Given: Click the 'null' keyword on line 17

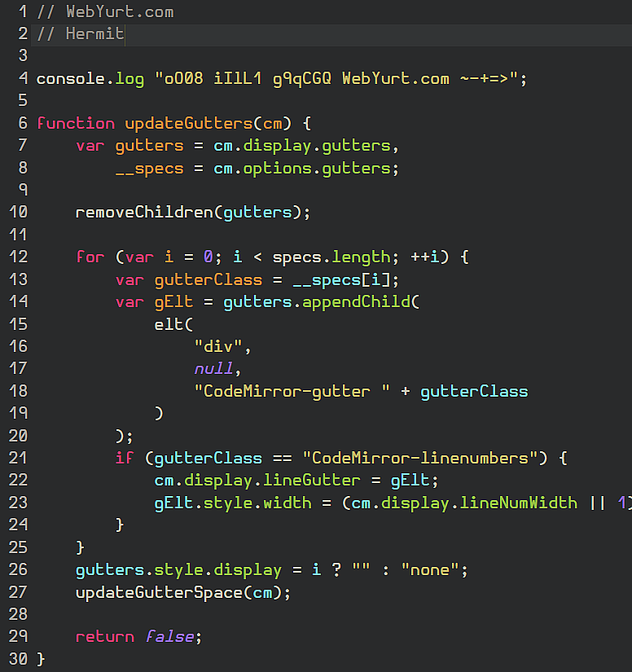Looking at the screenshot, I should pos(213,368).
